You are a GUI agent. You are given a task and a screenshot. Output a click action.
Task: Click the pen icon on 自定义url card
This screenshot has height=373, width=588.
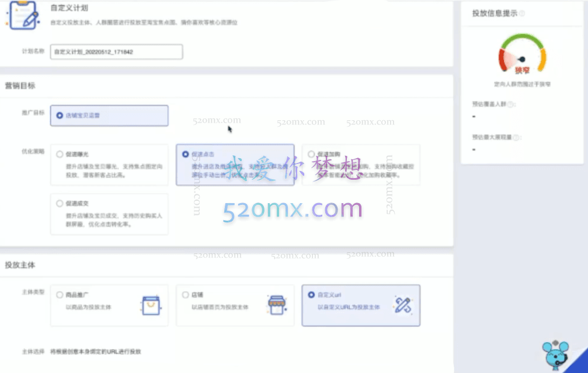coord(403,304)
